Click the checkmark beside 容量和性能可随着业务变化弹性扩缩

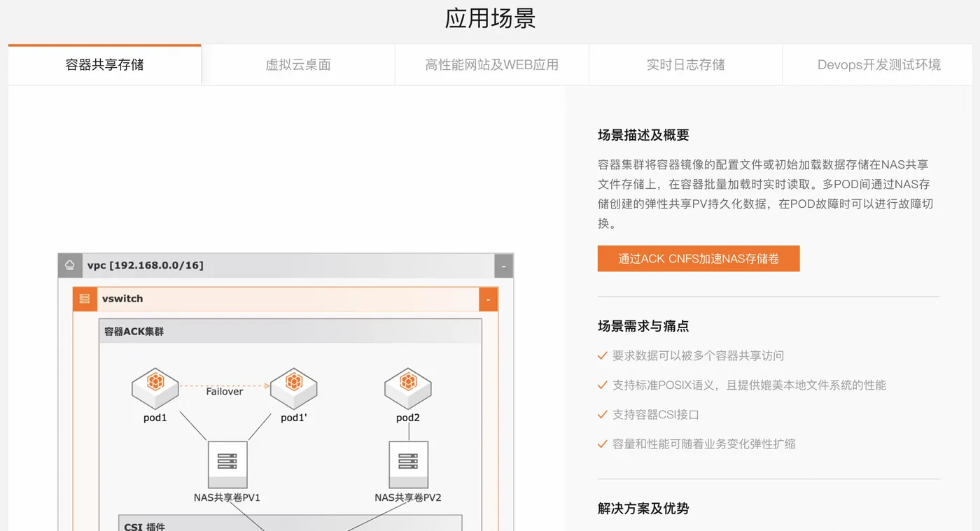602,444
